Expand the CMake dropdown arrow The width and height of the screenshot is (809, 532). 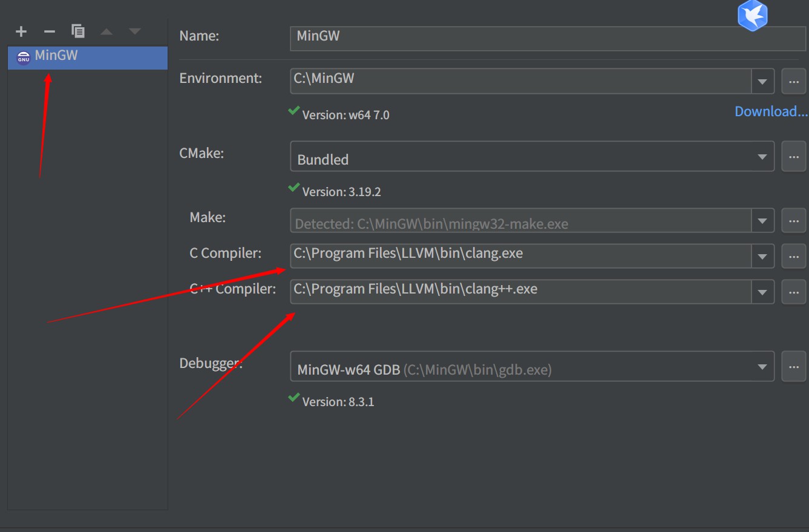click(x=762, y=157)
